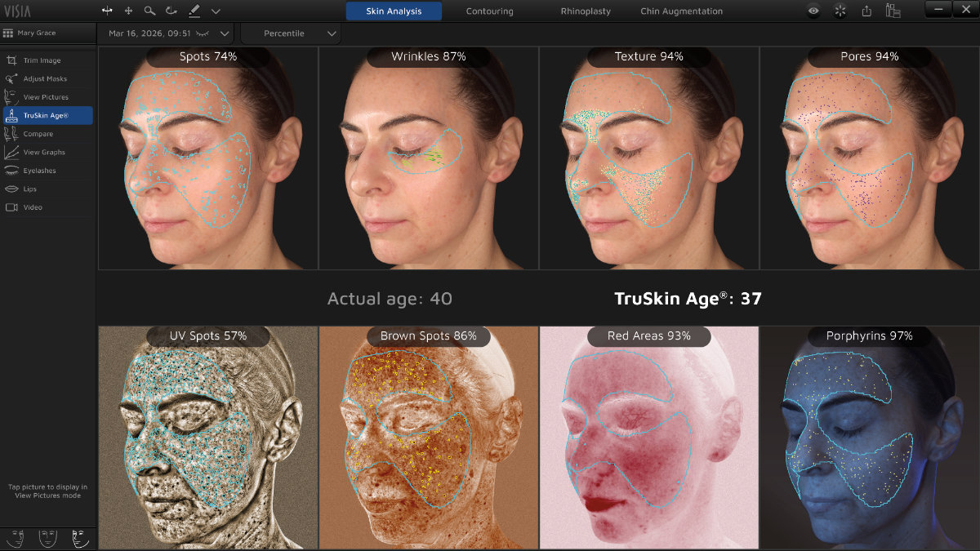Viewport: 980px width, 551px height.
Task: Open the Rhinoplasty module
Action: (x=585, y=11)
